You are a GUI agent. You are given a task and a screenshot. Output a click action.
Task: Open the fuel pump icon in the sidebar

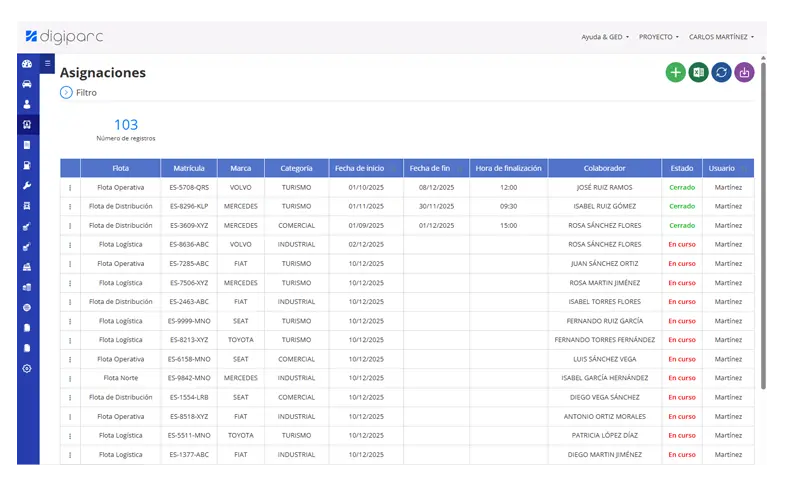[27, 165]
